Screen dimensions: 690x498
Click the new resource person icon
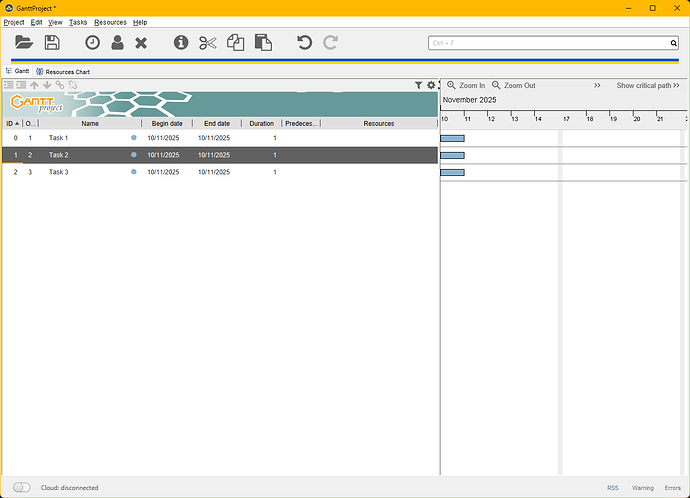pos(117,43)
